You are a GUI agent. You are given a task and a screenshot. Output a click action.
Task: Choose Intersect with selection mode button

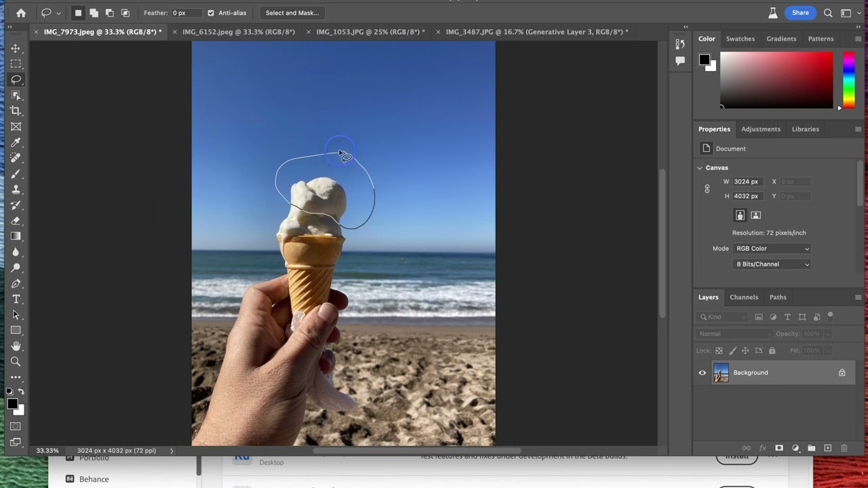pyautogui.click(x=125, y=13)
